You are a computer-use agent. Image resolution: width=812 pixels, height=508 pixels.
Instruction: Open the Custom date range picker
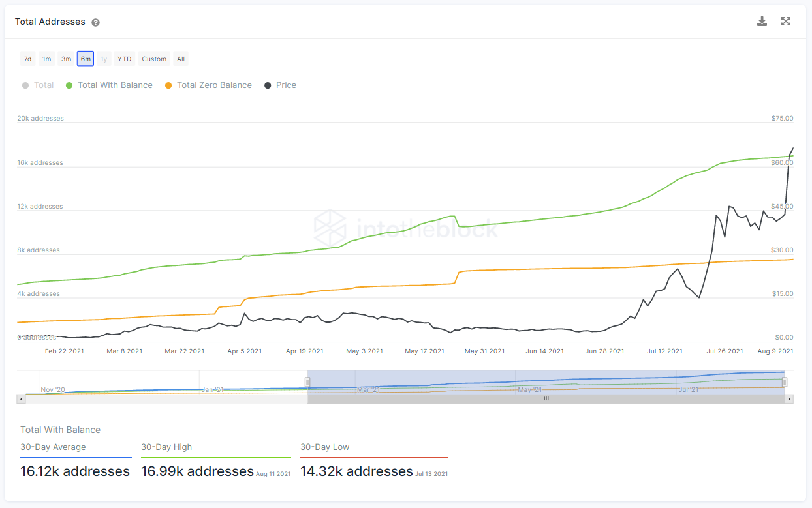[153, 58]
